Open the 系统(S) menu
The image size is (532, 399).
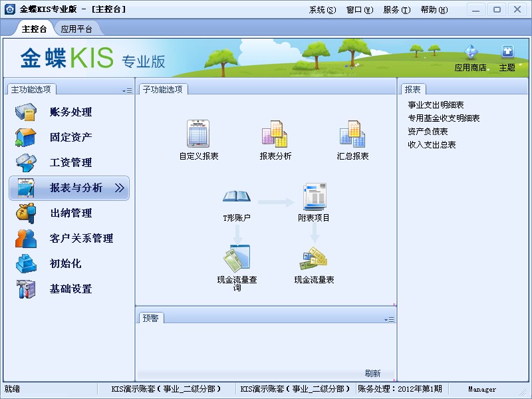(323, 10)
